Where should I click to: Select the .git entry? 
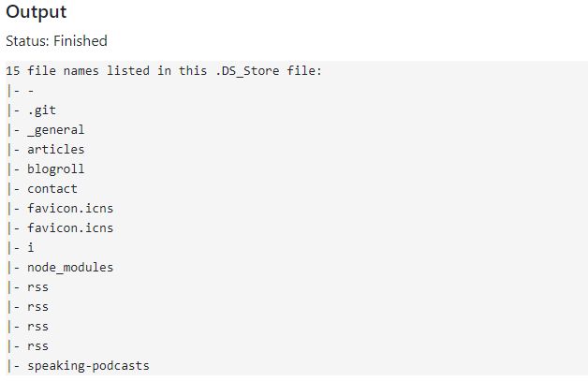41,110
